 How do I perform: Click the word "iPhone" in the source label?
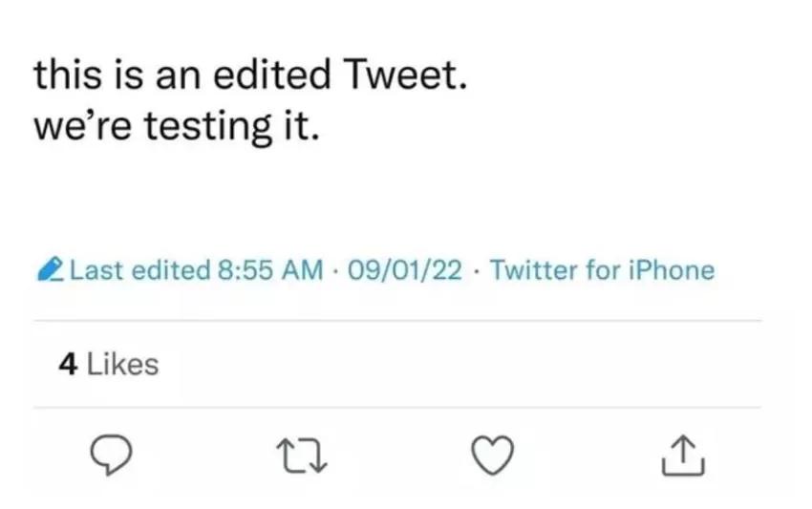point(672,270)
